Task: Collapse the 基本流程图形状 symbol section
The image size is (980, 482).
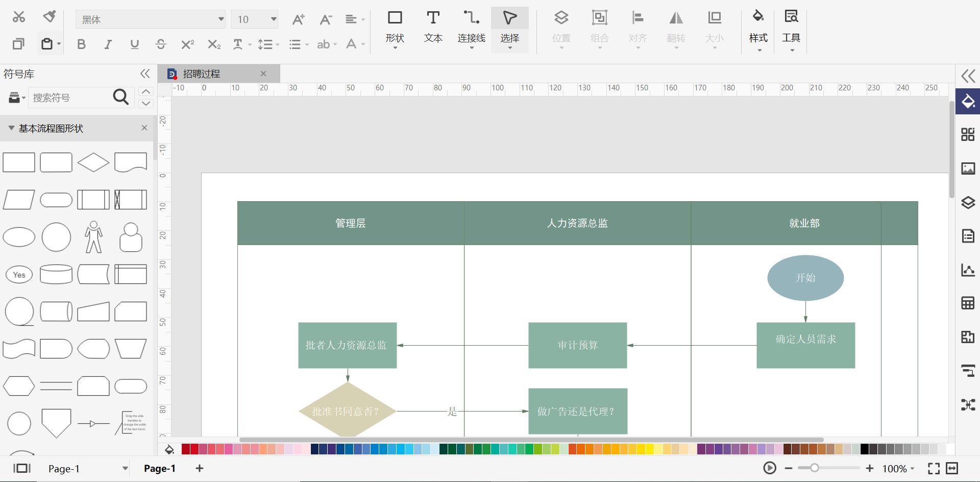Action: point(11,128)
